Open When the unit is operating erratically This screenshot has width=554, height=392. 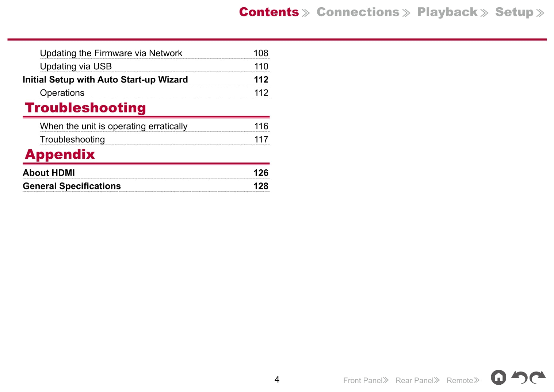click(114, 126)
